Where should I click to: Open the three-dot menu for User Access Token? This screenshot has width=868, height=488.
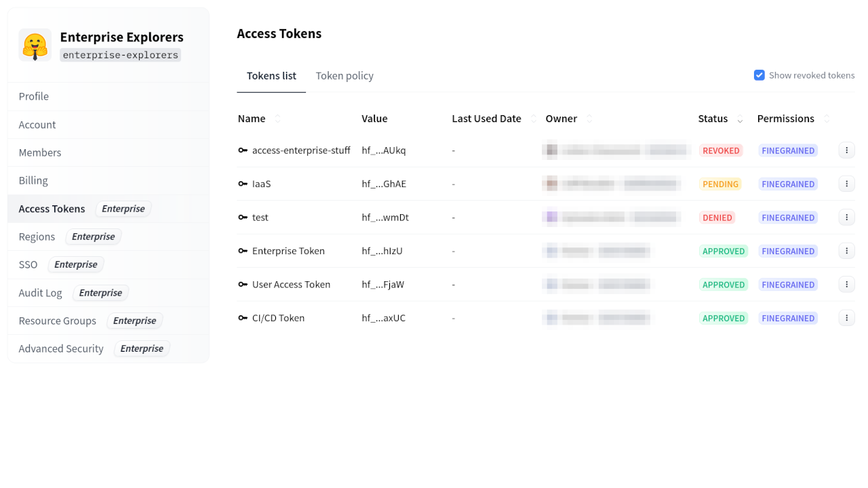coord(846,284)
